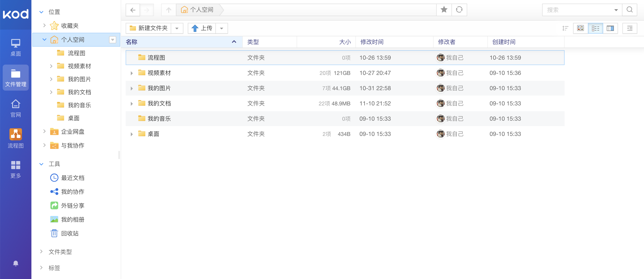Switch to list view
Screen dimensions: 644x279
pyautogui.click(x=596, y=28)
